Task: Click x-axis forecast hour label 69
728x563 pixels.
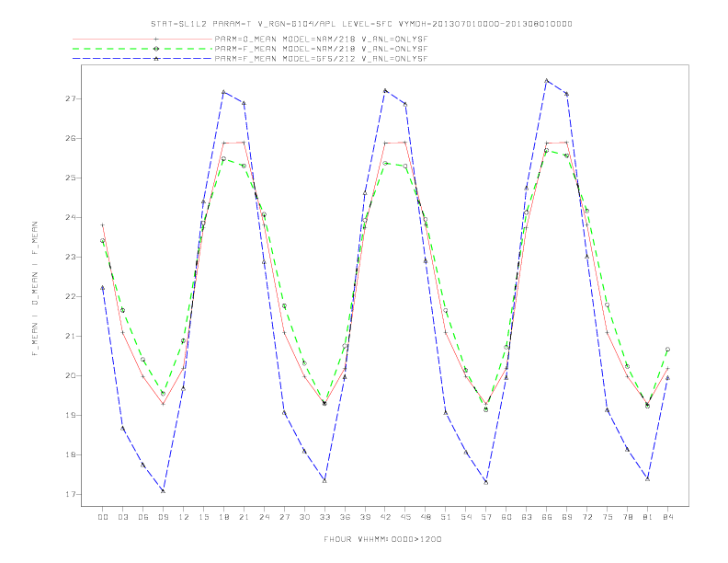Action: 567,517
